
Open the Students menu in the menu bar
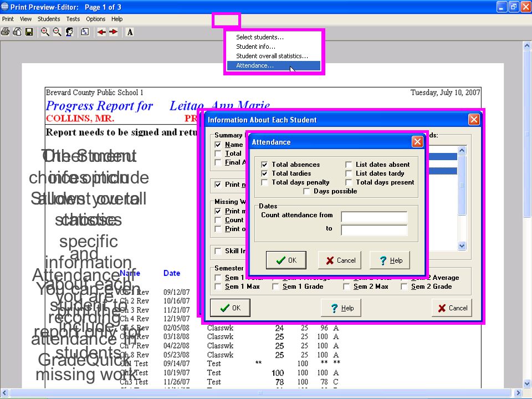(49, 19)
